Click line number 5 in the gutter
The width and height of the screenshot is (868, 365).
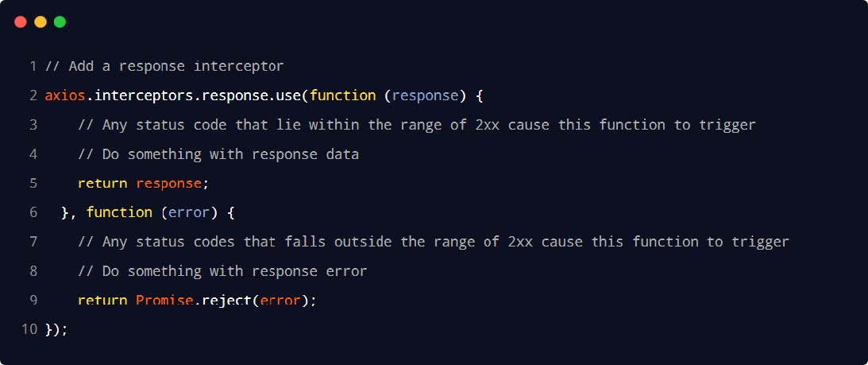pos(33,183)
